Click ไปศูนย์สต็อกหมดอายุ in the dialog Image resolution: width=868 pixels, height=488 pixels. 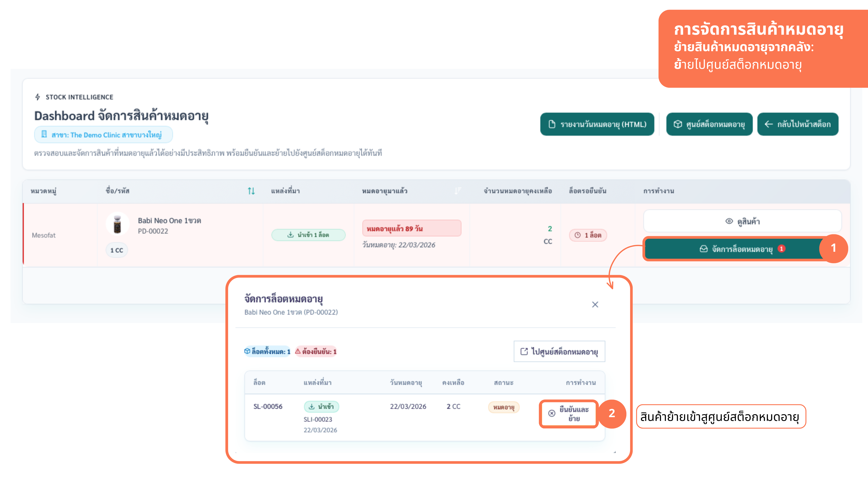pyautogui.click(x=559, y=352)
